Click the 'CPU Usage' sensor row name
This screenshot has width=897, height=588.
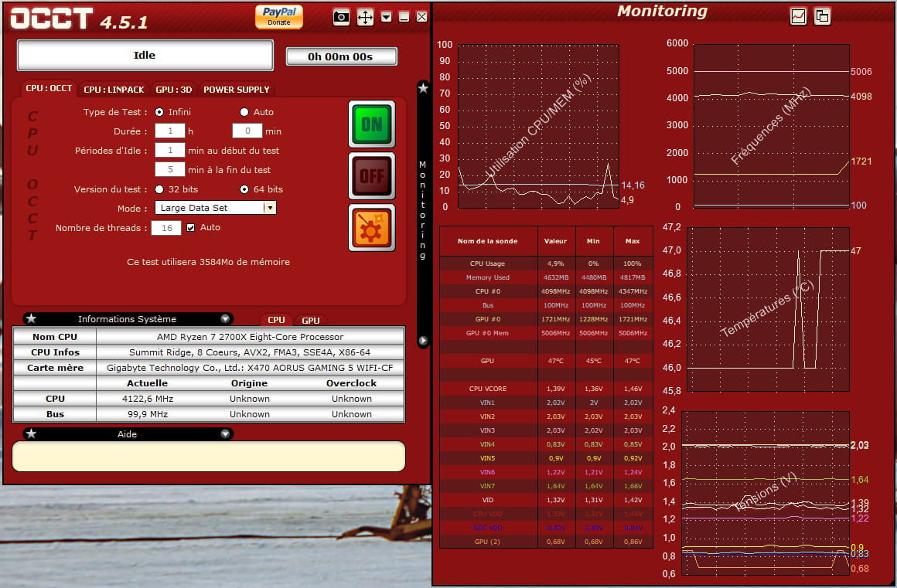[487, 263]
